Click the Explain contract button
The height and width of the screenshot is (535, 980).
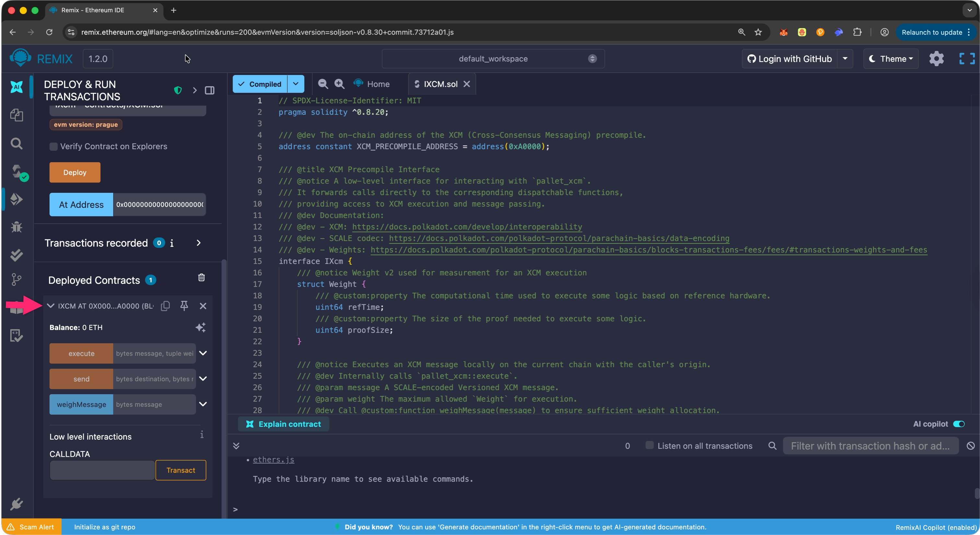[284, 424]
